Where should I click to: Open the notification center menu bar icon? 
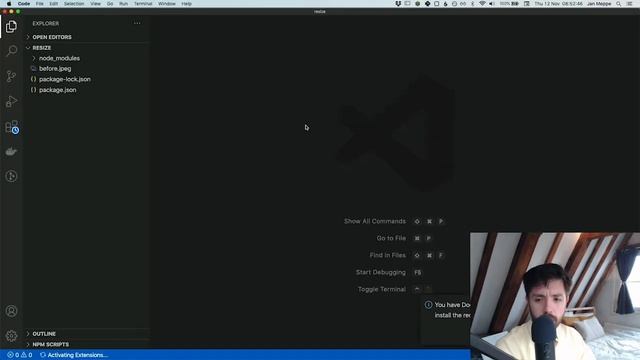[x=630, y=4]
